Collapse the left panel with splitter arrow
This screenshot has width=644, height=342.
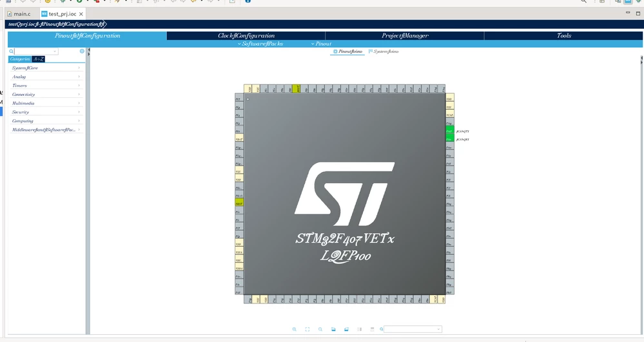pyautogui.click(x=89, y=50)
